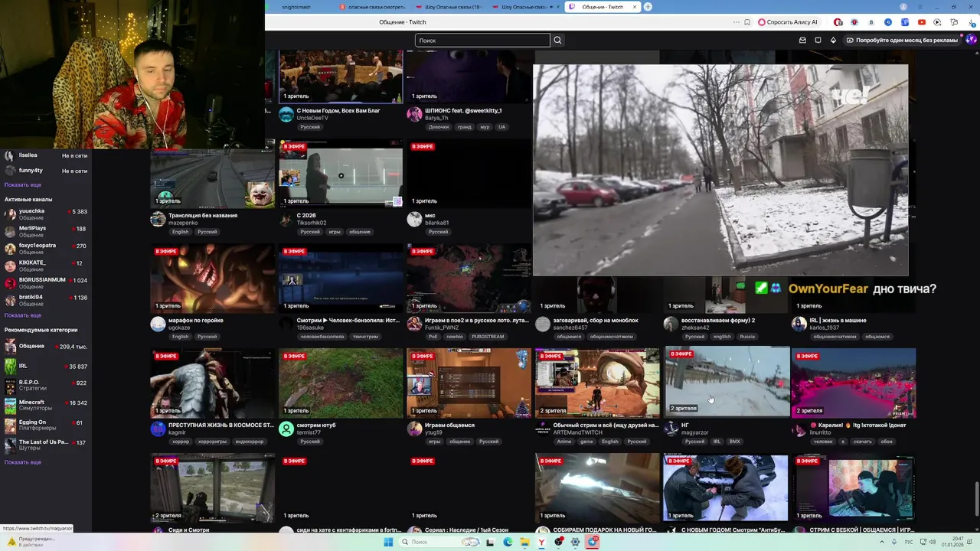This screenshot has width=980, height=551.
Task: Click 'Попробуйте один месяц без рекламы' button
Action: 902,40
